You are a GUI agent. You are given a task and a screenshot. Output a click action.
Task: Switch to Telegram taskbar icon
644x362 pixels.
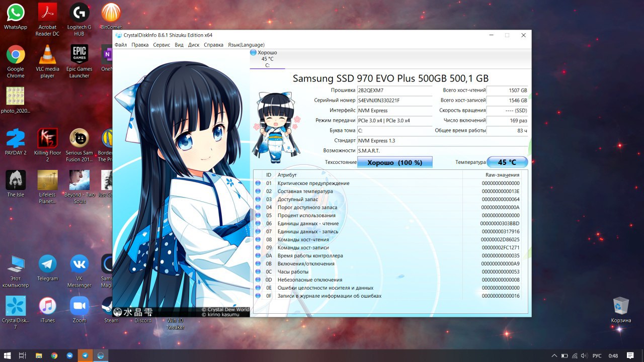85,355
